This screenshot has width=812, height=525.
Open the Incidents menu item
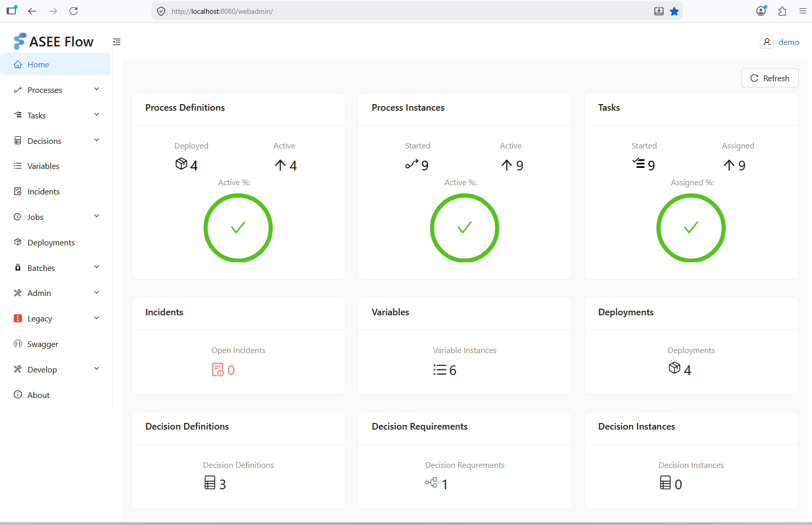point(55,191)
